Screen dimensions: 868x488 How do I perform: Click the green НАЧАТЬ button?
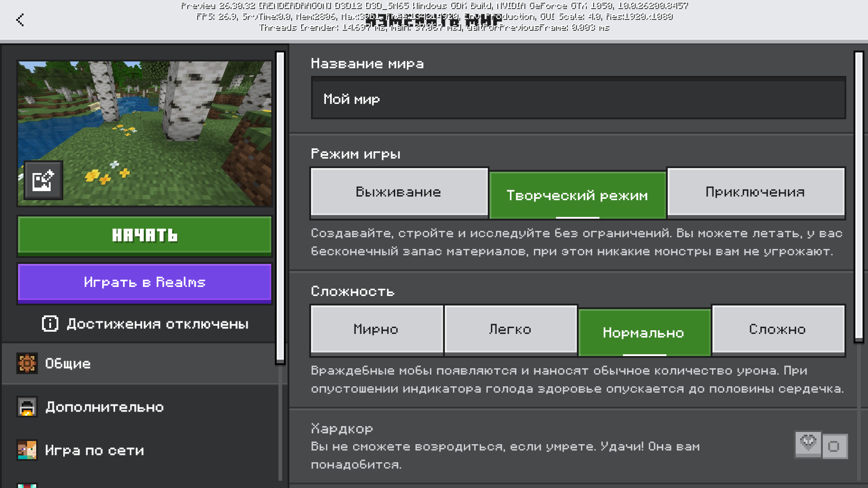(145, 235)
